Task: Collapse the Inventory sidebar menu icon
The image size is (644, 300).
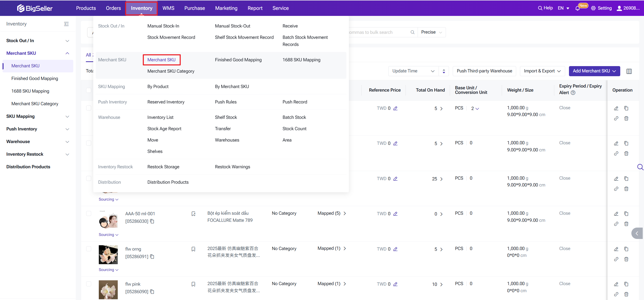Action: pos(66,24)
